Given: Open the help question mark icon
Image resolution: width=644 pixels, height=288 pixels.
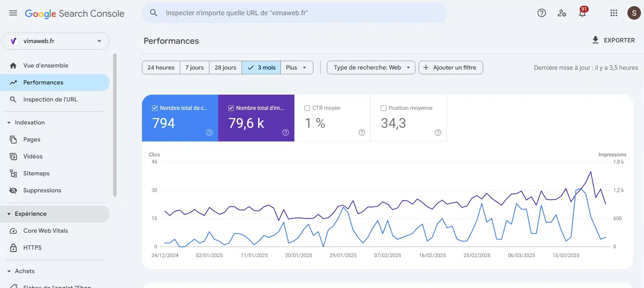Looking at the screenshot, I should tap(541, 13).
